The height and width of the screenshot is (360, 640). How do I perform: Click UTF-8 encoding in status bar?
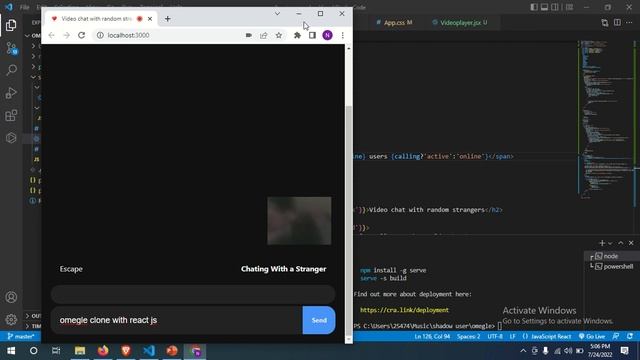click(x=495, y=337)
